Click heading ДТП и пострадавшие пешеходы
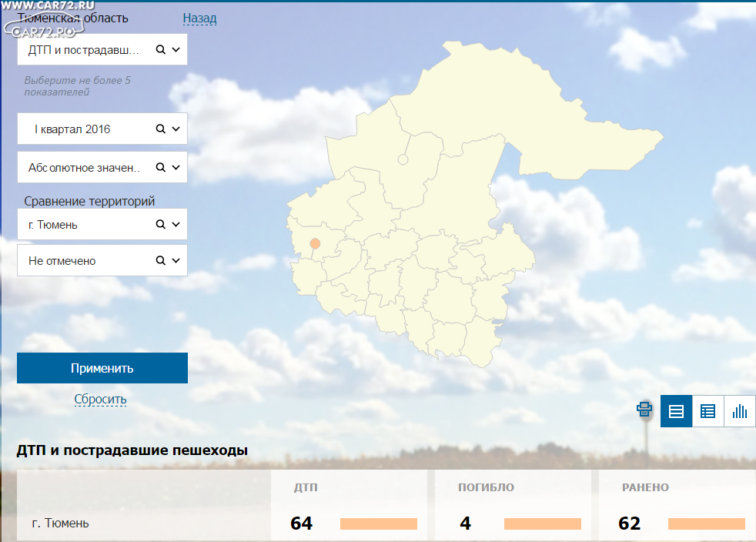 click(x=132, y=450)
